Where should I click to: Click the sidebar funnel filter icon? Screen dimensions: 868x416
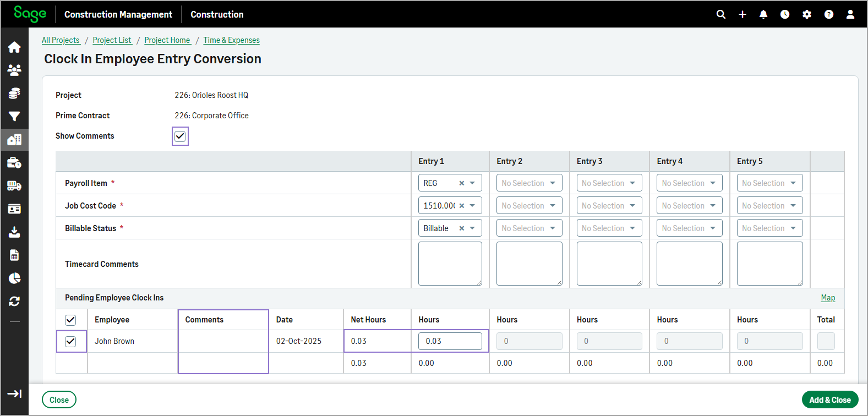coord(14,116)
